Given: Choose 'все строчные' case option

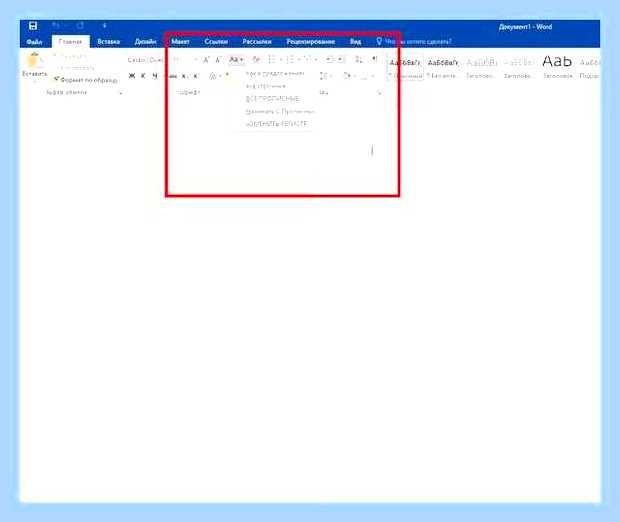Looking at the screenshot, I should pos(265,86).
